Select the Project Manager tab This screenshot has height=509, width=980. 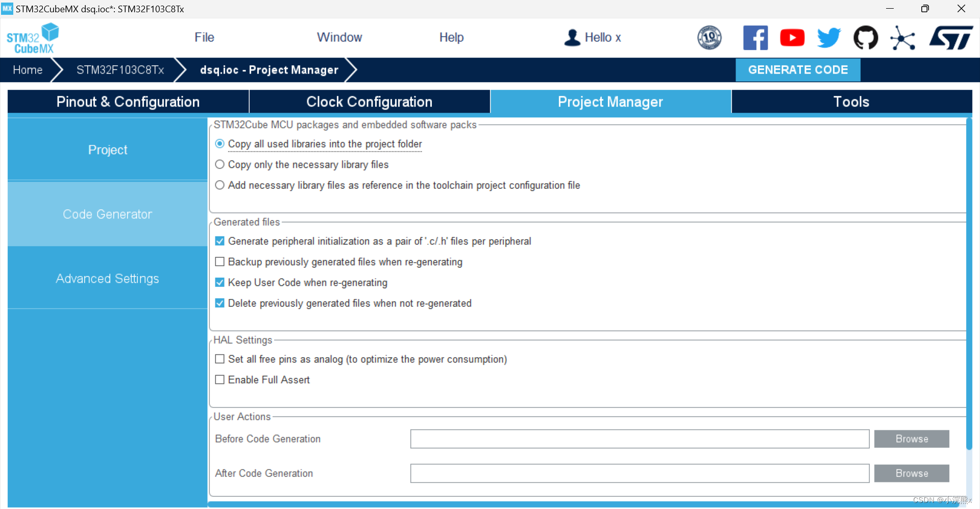610,102
